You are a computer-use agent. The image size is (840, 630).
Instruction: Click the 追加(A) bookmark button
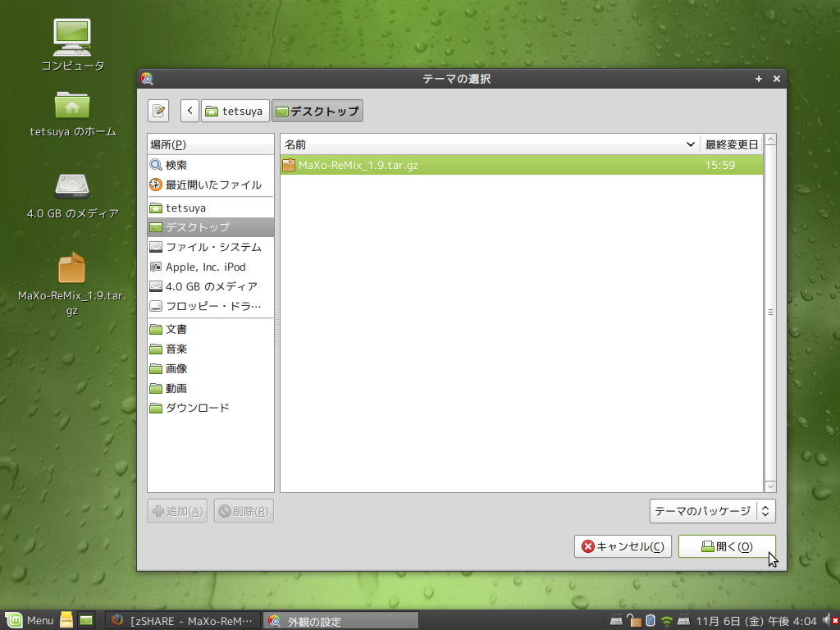[177, 511]
